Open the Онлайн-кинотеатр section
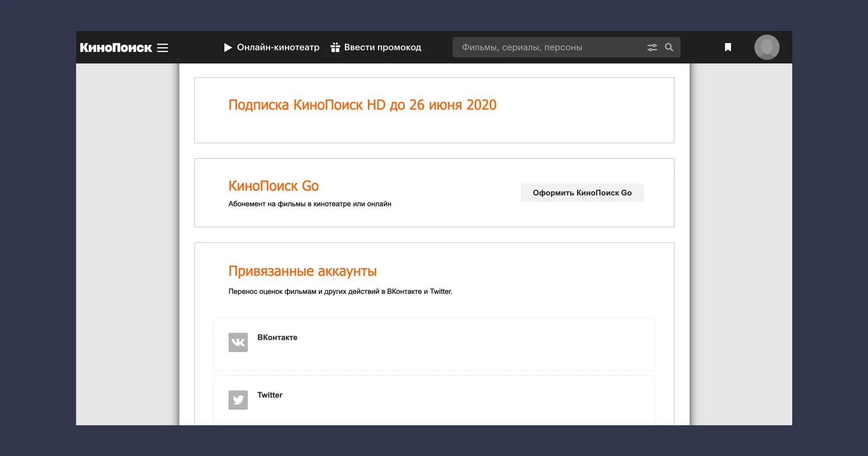 272,47
